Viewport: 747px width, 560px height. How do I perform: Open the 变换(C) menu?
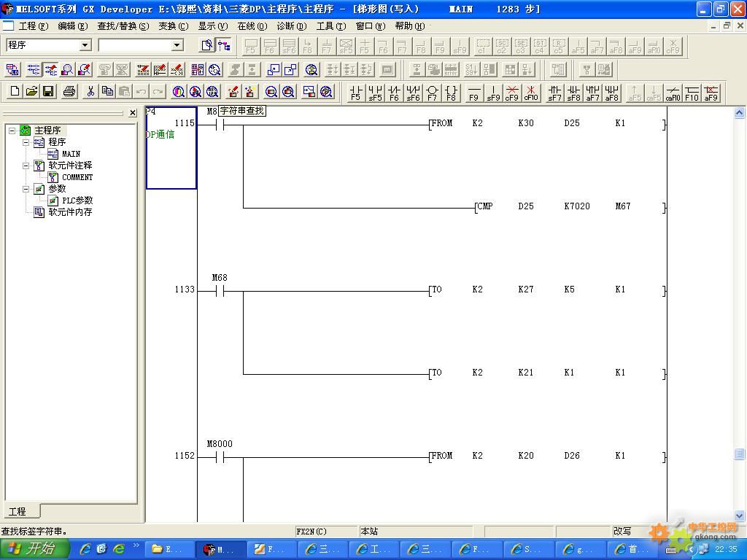coord(174,26)
